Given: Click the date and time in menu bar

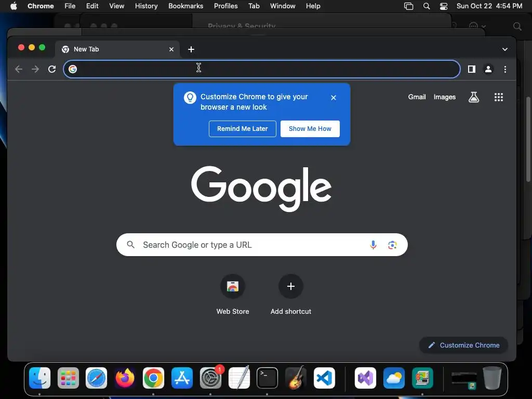Looking at the screenshot, I should click(489, 6).
